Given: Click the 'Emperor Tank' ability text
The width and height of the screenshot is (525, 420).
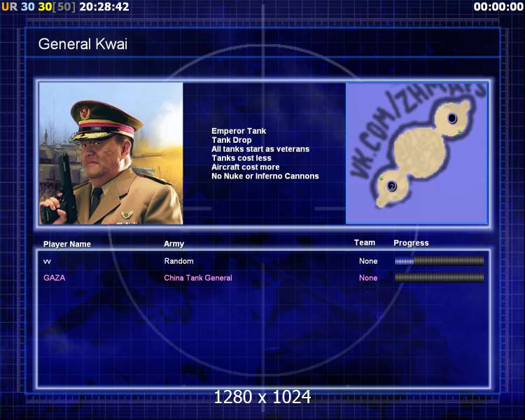Looking at the screenshot, I should pyautogui.click(x=239, y=131).
